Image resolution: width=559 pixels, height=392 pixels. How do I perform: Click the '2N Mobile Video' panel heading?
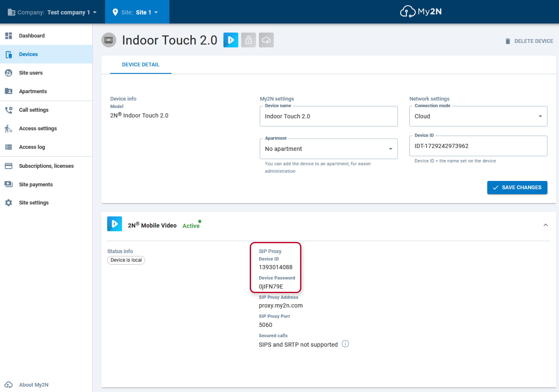[152, 225]
